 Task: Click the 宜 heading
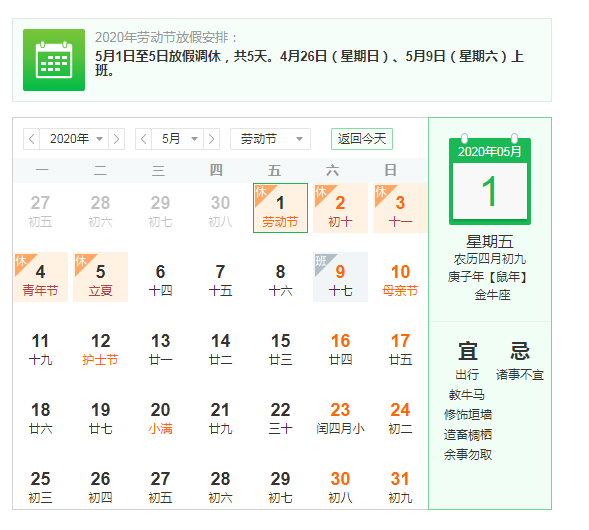pos(468,351)
